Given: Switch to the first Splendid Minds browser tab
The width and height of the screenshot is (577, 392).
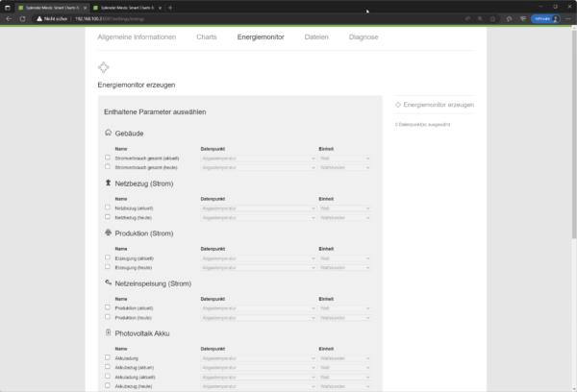Looking at the screenshot, I should [x=52, y=8].
